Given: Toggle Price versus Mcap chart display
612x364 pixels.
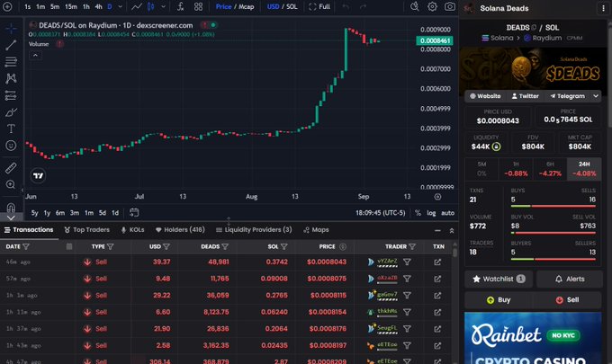Looking at the screenshot, I should pos(235,6).
